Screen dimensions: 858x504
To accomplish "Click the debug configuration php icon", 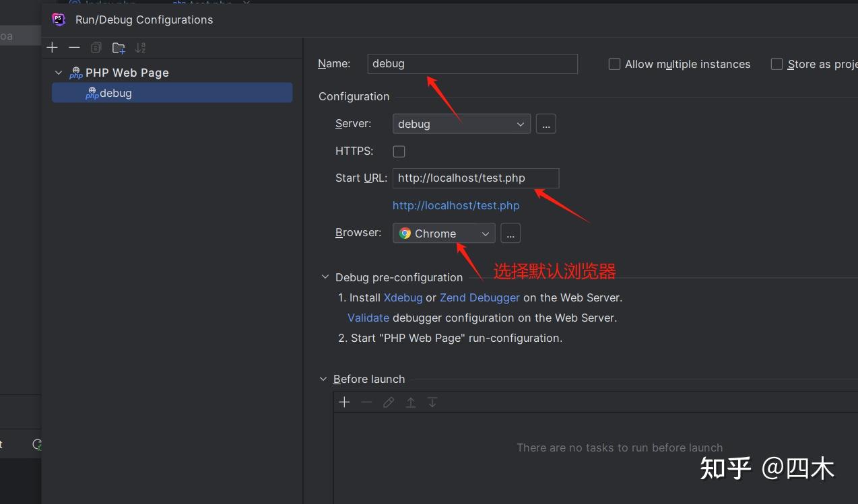I will 92,93.
